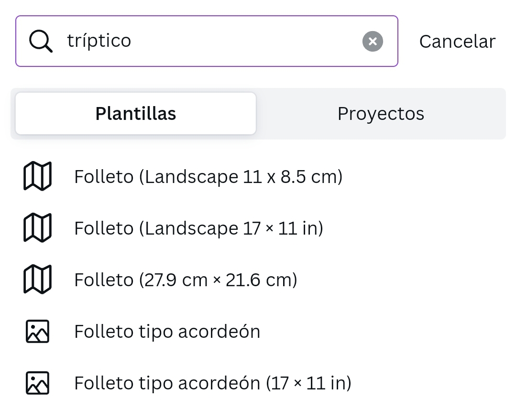Open the Folleto (27.9 cm × 21.6 cm) suggestion
This screenshot has width=516, height=420.
click(x=186, y=280)
